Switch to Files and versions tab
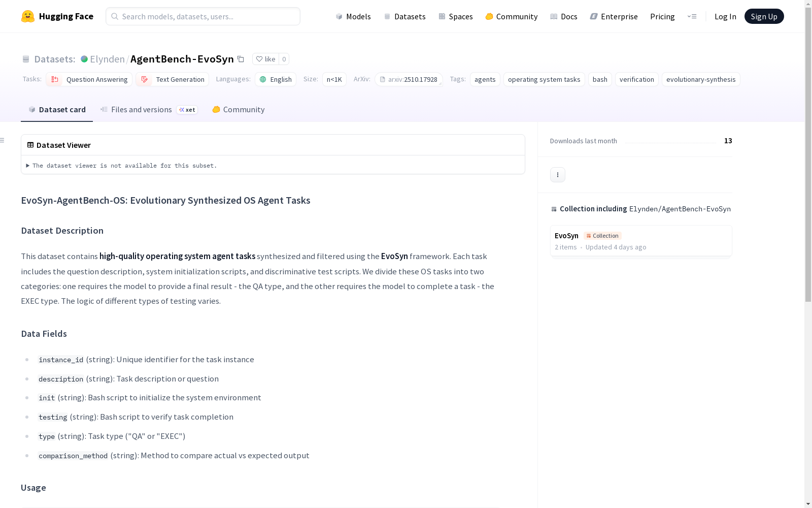 (x=149, y=110)
